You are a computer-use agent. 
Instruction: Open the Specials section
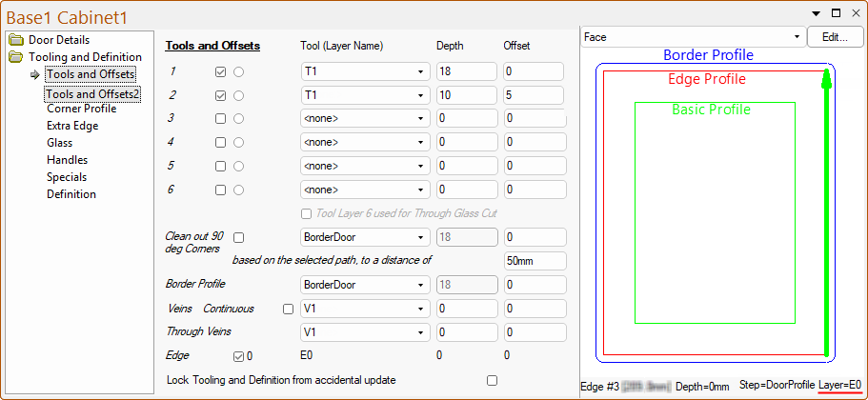(x=67, y=177)
